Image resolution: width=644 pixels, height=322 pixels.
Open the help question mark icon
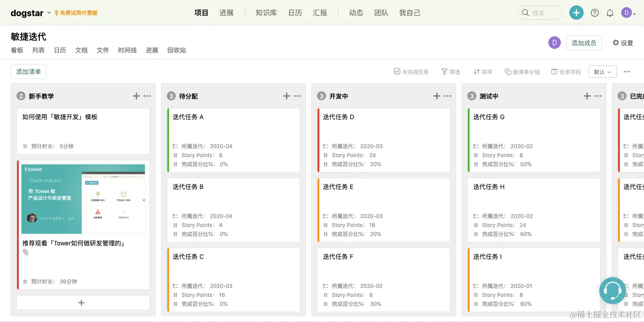pos(595,13)
